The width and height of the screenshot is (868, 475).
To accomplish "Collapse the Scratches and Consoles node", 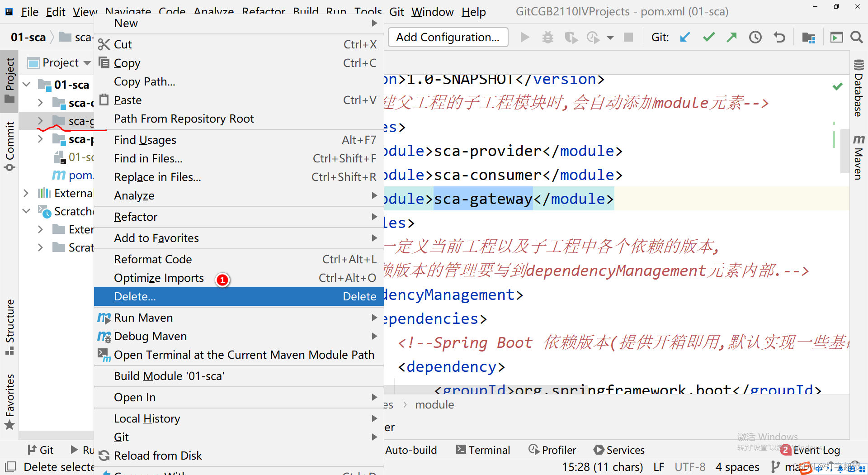I will click(x=26, y=211).
